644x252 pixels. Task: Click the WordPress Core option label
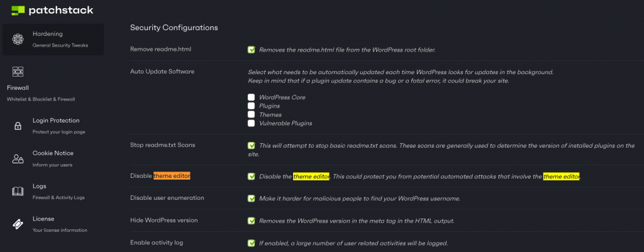282,97
